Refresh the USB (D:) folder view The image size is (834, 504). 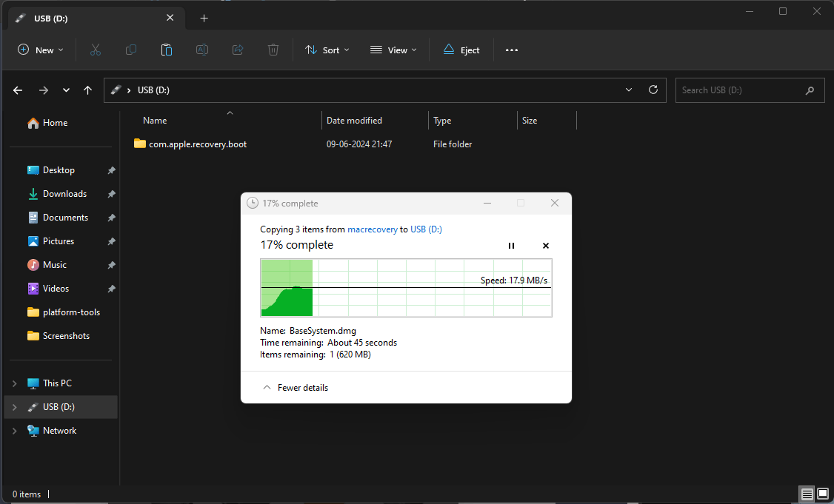pyautogui.click(x=653, y=90)
